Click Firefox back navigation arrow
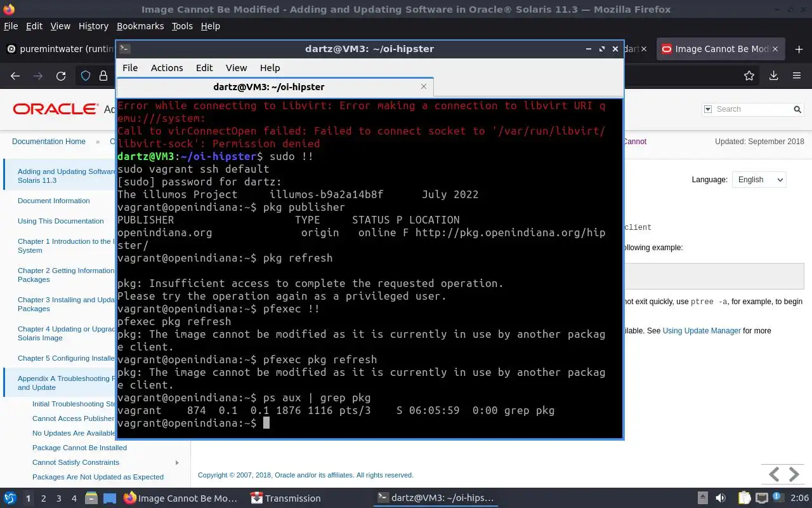This screenshot has height=508, width=812. pyautogui.click(x=15, y=76)
